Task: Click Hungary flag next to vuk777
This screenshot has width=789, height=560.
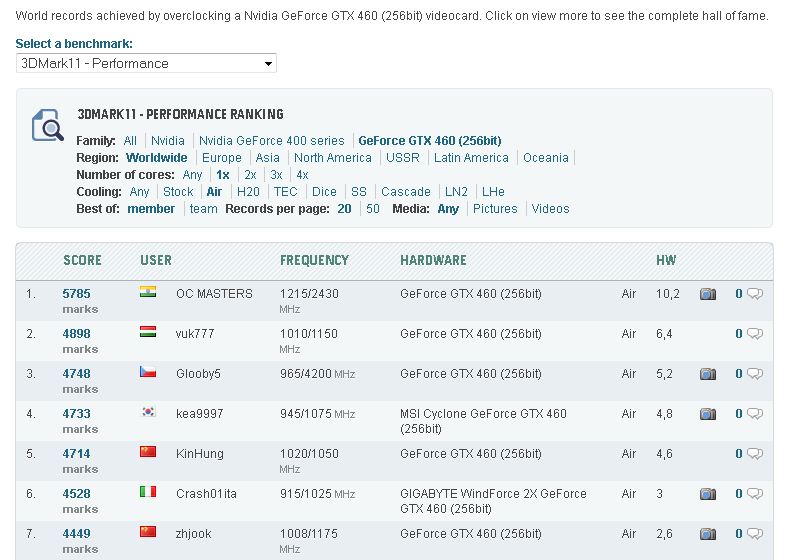Action: pyautogui.click(x=148, y=332)
